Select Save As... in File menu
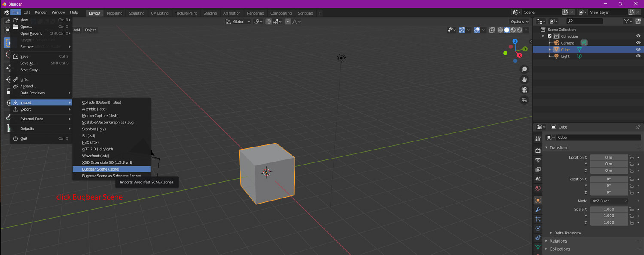Image resolution: width=644 pixels, height=255 pixels. [x=41, y=63]
